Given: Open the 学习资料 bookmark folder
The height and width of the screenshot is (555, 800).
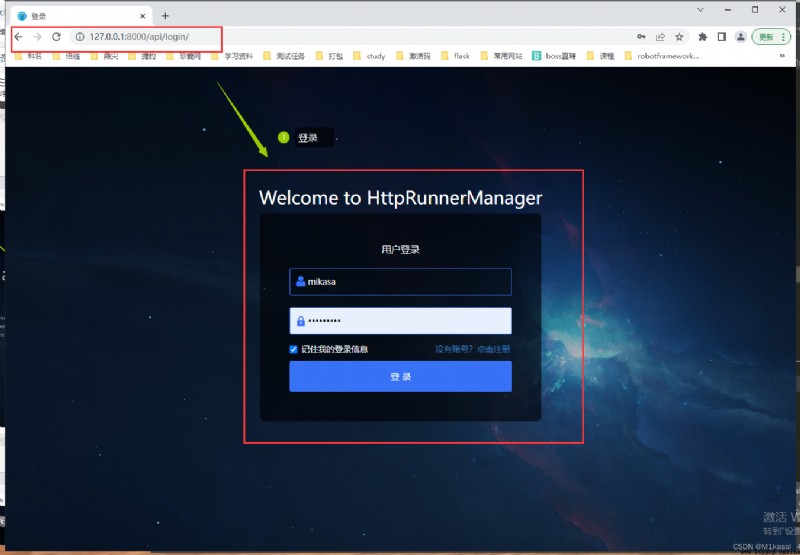Looking at the screenshot, I should [232, 56].
